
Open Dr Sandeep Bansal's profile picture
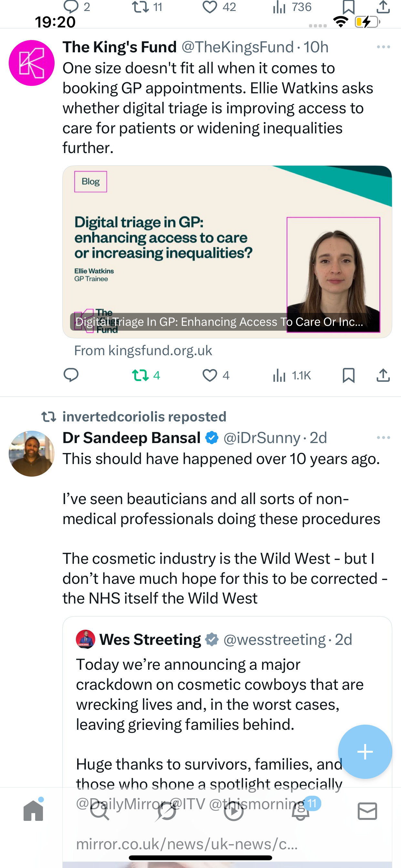point(32,454)
